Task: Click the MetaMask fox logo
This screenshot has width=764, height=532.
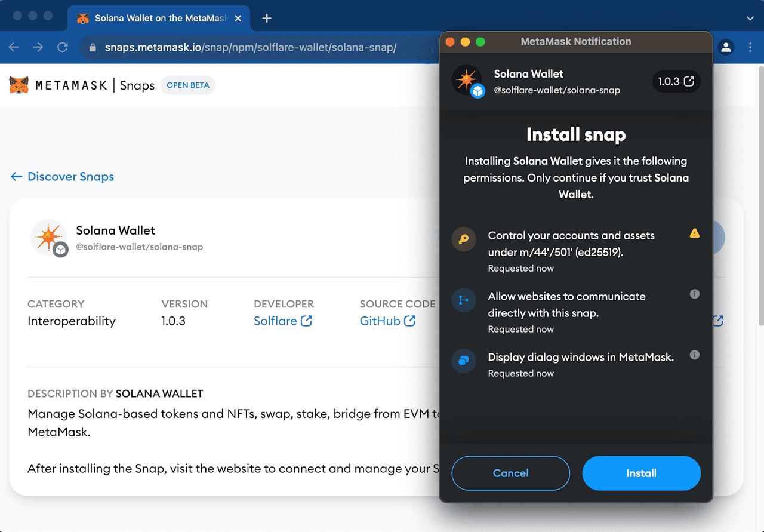Action: [x=19, y=85]
